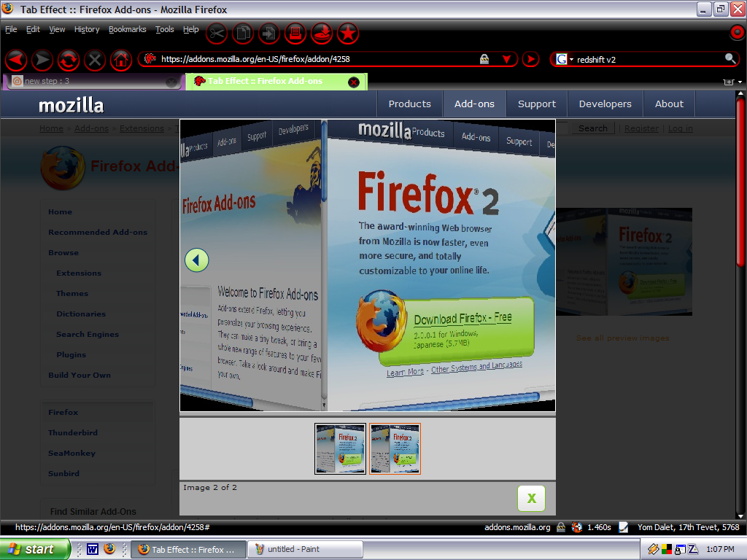Screen dimensions: 747x560
Task: Open the Bookmarks menu
Action: pos(127,29)
